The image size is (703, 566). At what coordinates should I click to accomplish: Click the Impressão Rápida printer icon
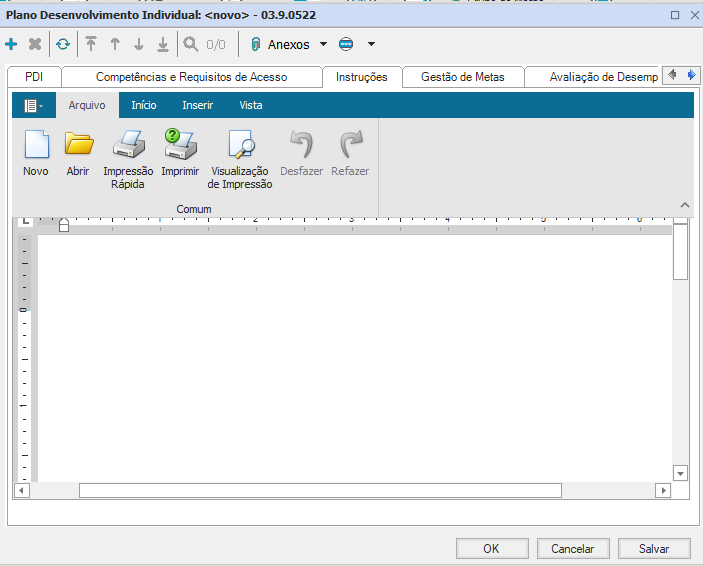pyautogui.click(x=128, y=146)
